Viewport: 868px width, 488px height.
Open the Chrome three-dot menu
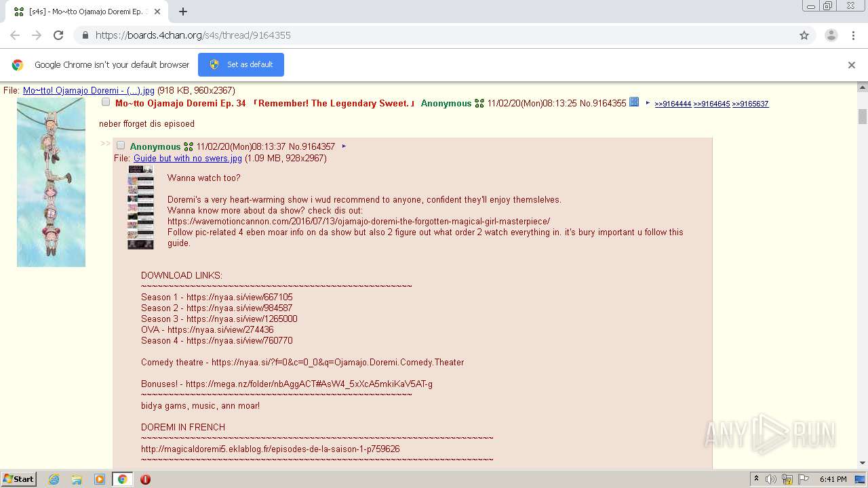pyautogui.click(x=853, y=35)
